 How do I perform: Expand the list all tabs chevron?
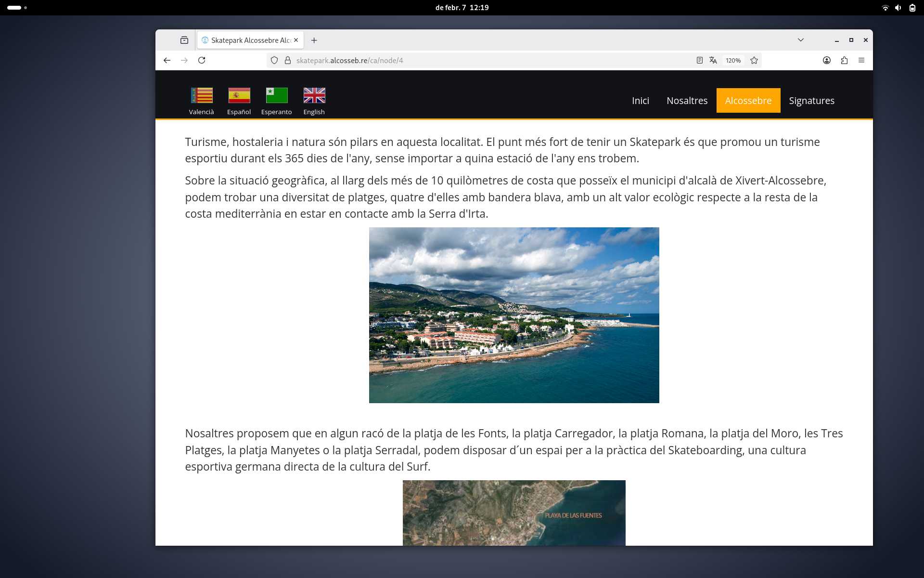click(801, 40)
